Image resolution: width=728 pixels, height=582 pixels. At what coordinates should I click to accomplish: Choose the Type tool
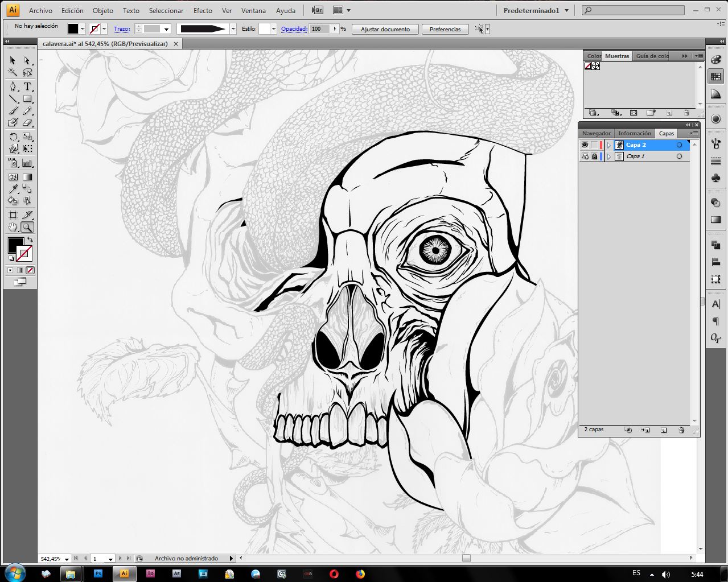click(x=27, y=86)
